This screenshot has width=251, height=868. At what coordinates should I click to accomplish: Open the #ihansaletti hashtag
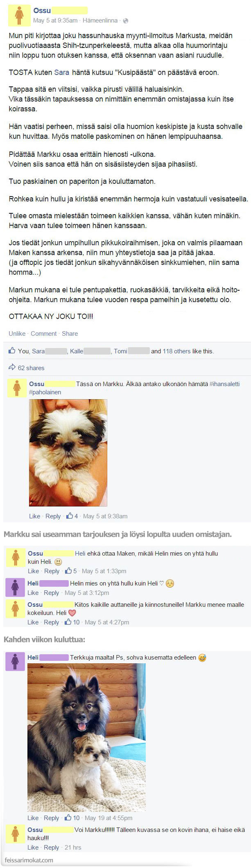pos(225,384)
